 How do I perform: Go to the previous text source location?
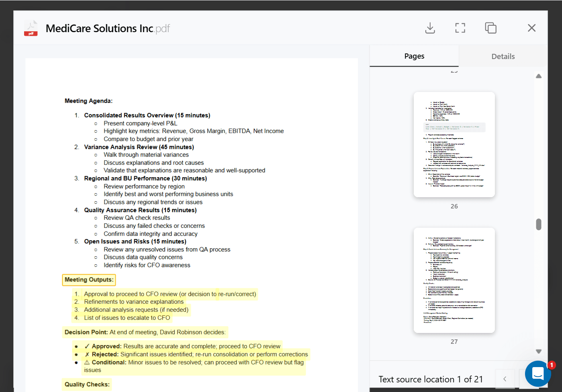[505, 379]
